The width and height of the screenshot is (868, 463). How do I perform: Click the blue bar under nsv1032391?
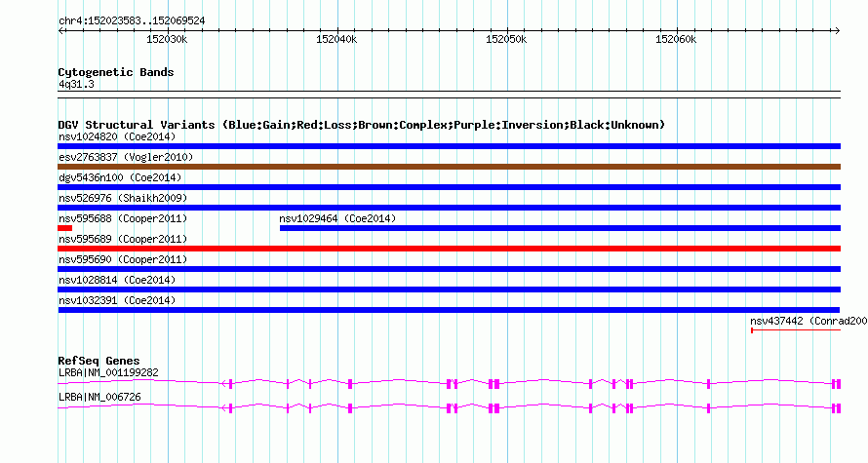coord(449,310)
